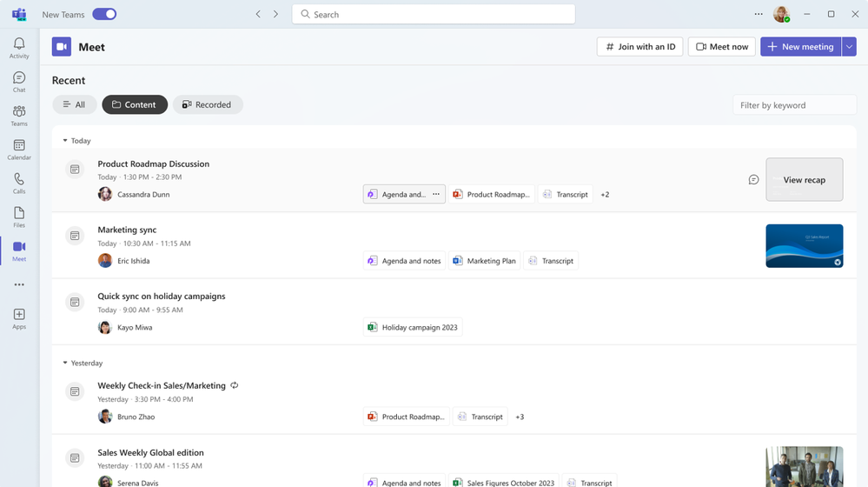Click the Filter by keyword field
Image resolution: width=868 pixels, height=487 pixels.
[794, 105]
